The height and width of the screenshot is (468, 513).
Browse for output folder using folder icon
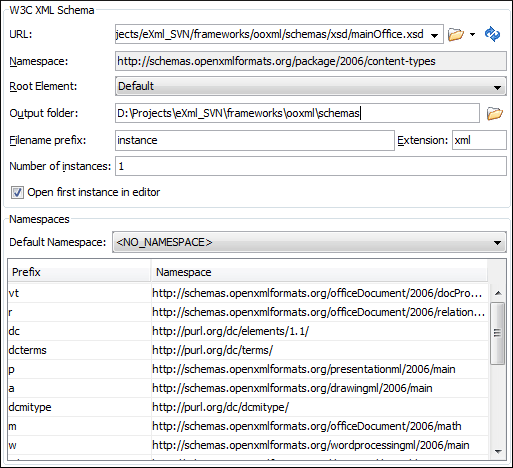click(x=495, y=113)
